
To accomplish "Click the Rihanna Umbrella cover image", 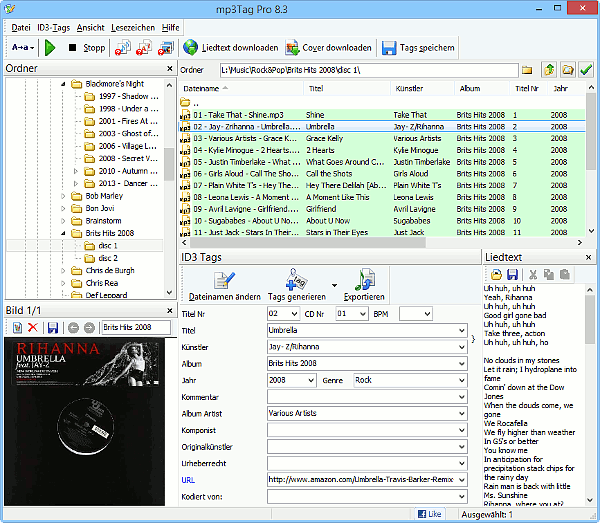I will (x=85, y=422).
